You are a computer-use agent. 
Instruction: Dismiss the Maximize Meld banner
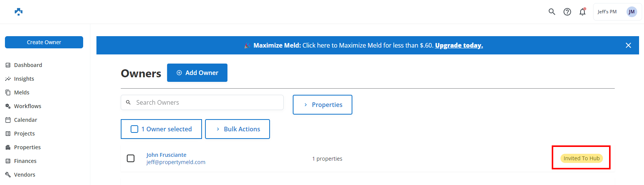pos(628,45)
